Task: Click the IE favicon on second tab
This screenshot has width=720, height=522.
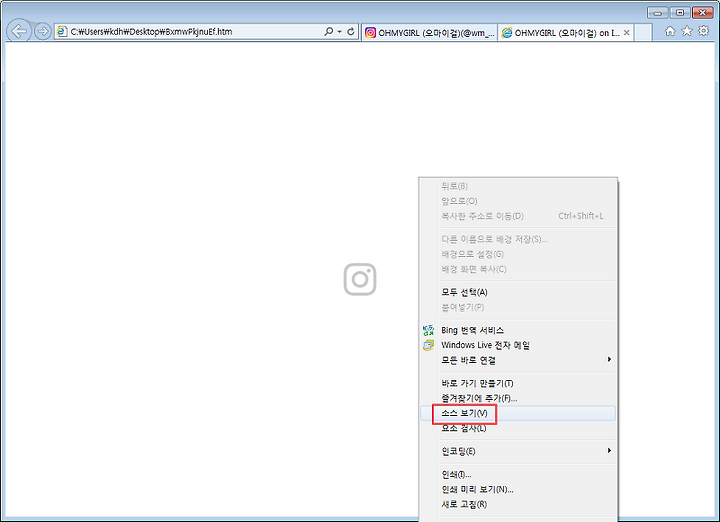Action: [x=506, y=33]
